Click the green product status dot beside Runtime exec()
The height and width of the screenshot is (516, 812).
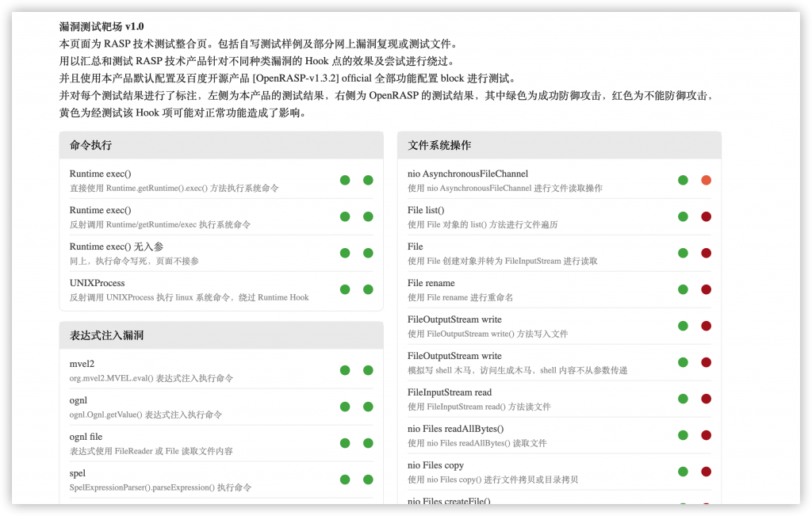[x=345, y=180]
